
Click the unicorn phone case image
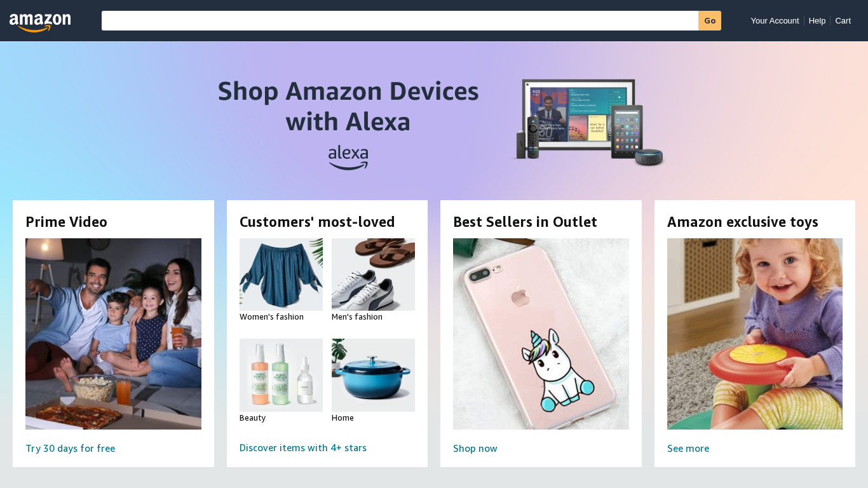[541, 334]
